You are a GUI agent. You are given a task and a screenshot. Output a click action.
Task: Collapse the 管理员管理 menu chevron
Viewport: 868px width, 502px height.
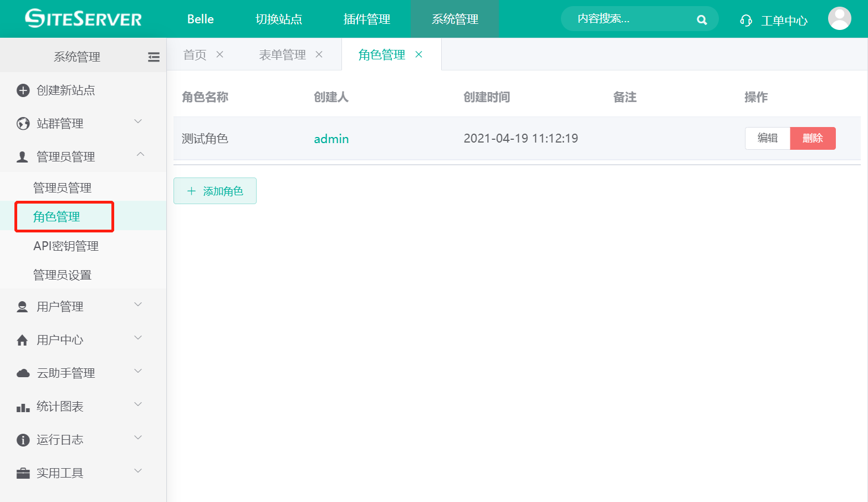[x=140, y=155]
